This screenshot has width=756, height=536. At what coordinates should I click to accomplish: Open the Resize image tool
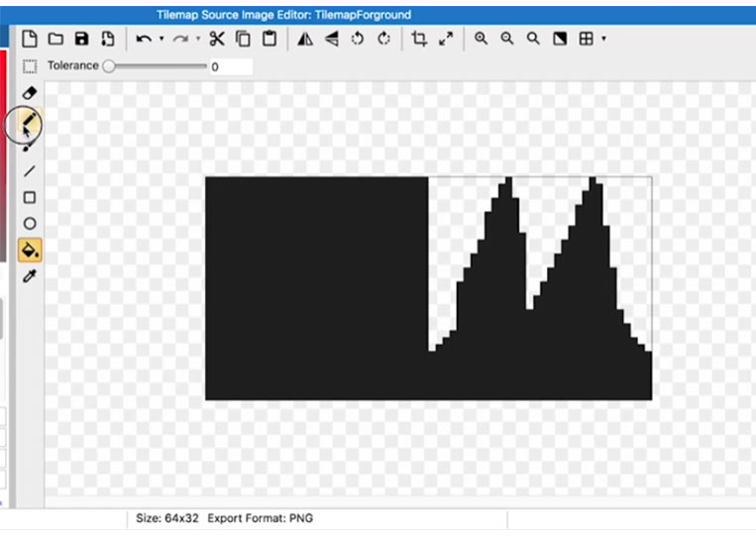pyautogui.click(x=446, y=39)
